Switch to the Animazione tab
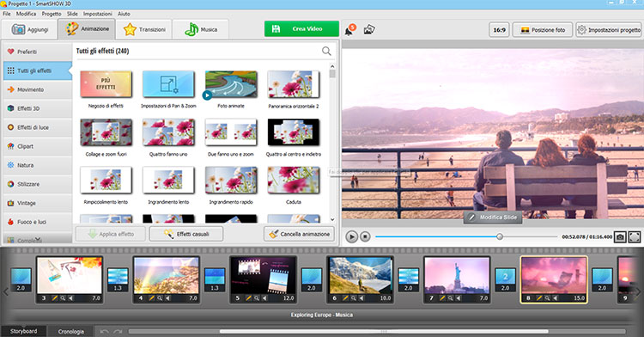Screen dimensions: 644x337 [87, 29]
